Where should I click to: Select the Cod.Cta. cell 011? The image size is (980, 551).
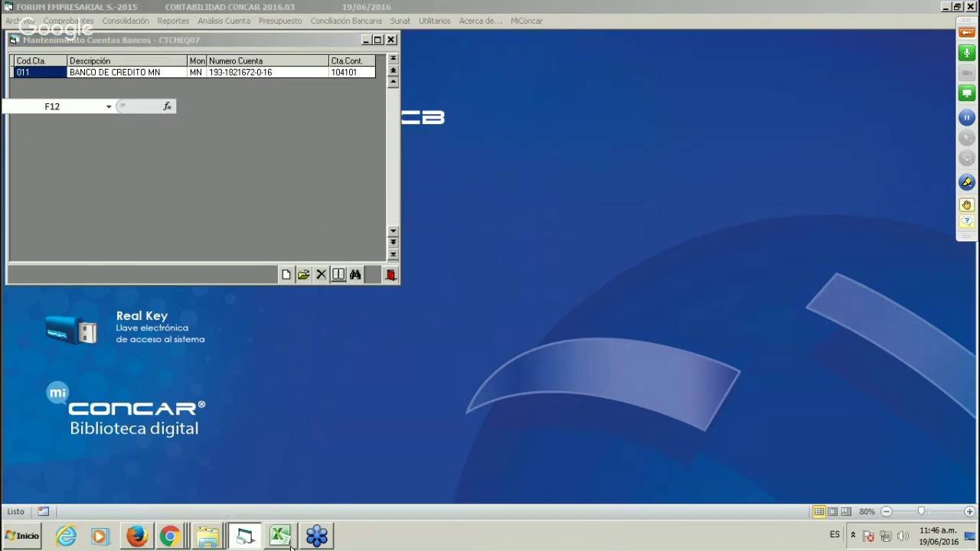(x=41, y=72)
